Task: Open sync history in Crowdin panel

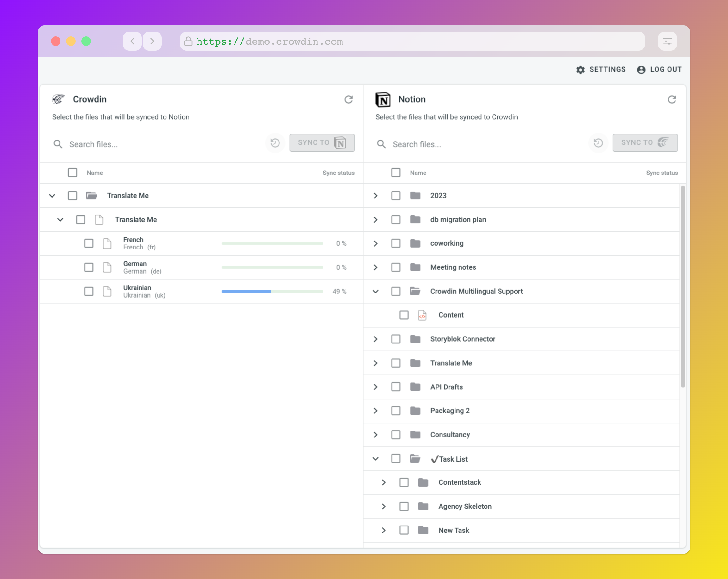Action: click(275, 143)
